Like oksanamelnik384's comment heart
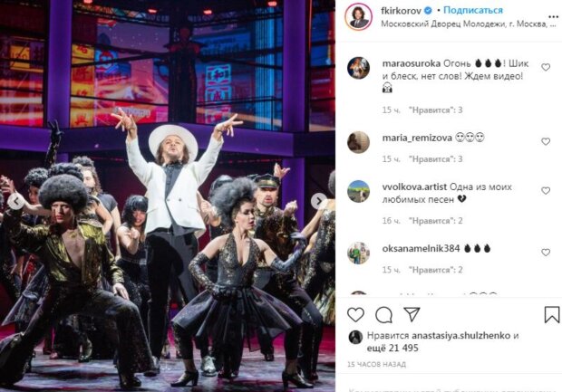This screenshot has width=562, height=392. (x=546, y=253)
